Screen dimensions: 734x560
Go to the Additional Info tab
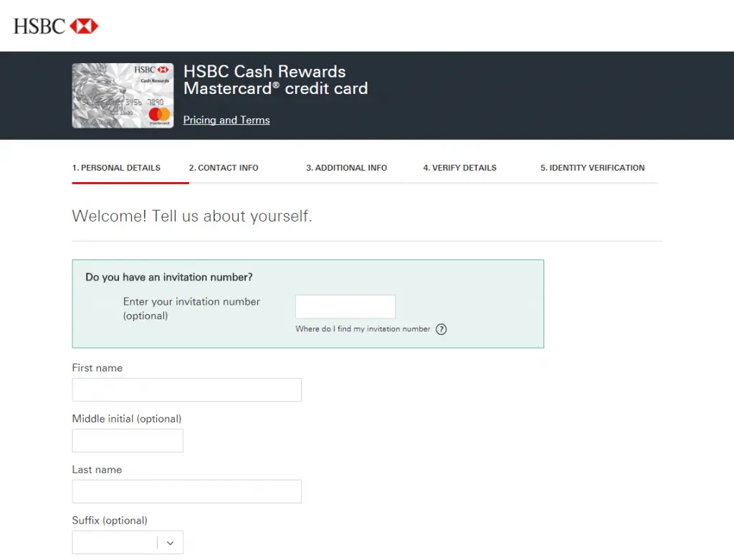[346, 168]
